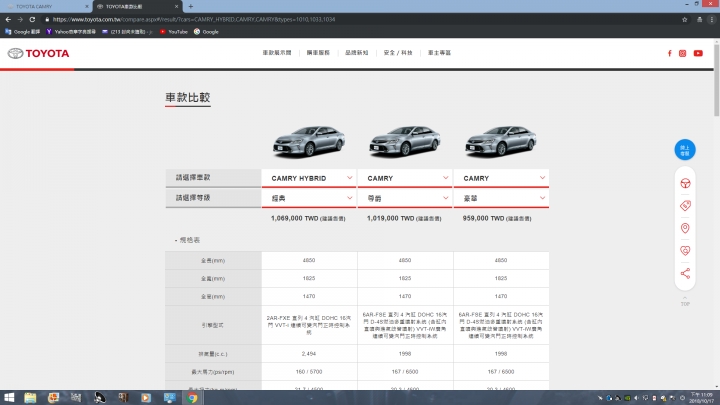The height and width of the screenshot is (405, 720).
Task: Expand the middle CAMRY model dropdown
Action: point(405,178)
